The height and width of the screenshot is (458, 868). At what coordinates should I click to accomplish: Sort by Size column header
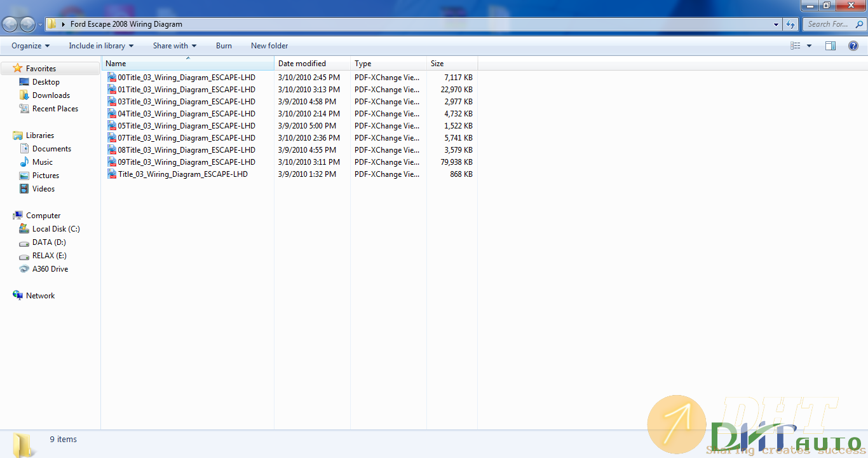pyautogui.click(x=452, y=64)
